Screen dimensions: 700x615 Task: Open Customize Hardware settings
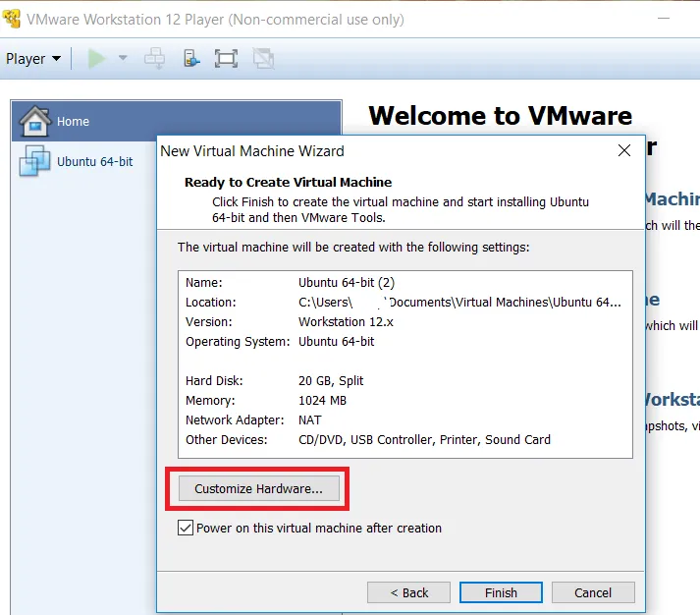pyautogui.click(x=259, y=488)
